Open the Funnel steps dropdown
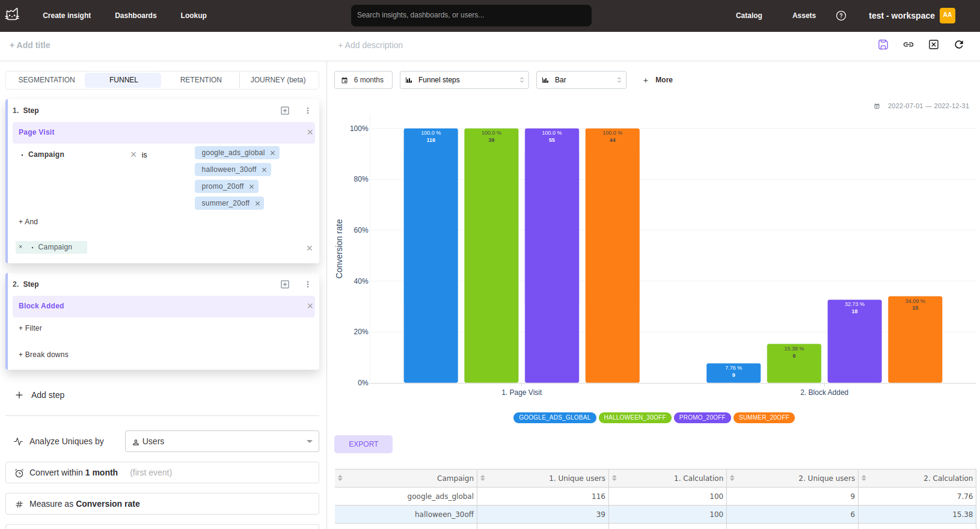980x529 pixels. click(464, 80)
